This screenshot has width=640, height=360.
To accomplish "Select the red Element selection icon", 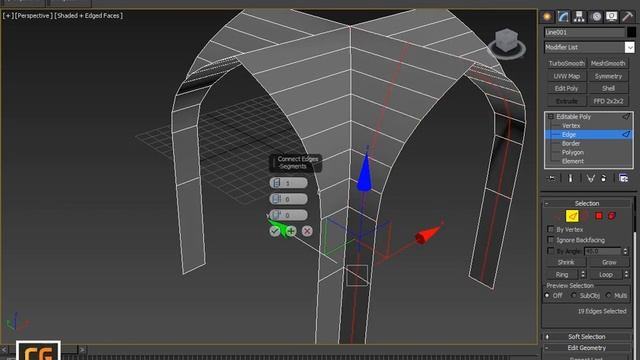I will coord(612,216).
